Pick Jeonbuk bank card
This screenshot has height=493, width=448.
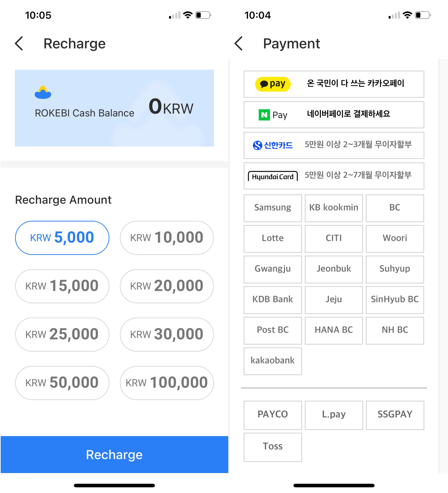(334, 270)
